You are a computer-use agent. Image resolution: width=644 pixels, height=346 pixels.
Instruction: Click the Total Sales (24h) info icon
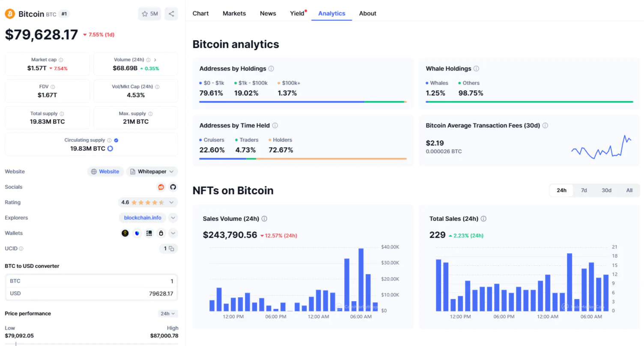coord(483,219)
